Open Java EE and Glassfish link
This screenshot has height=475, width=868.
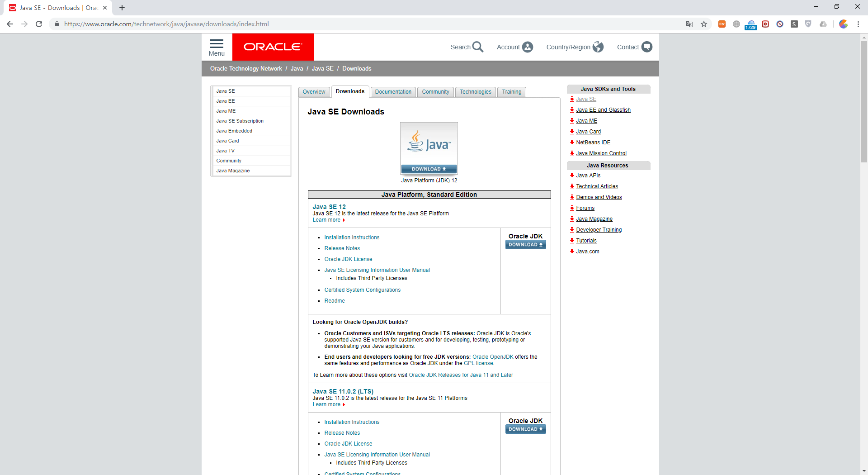(x=603, y=110)
